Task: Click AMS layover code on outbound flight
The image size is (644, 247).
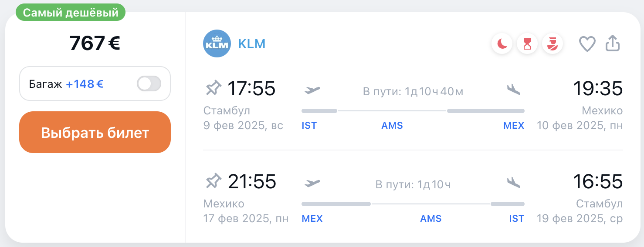Action: click(x=392, y=126)
